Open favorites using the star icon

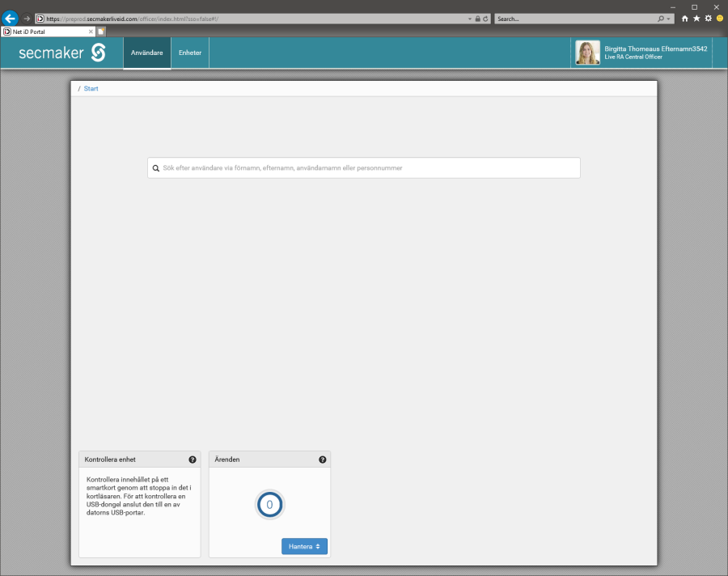point(696,18)
